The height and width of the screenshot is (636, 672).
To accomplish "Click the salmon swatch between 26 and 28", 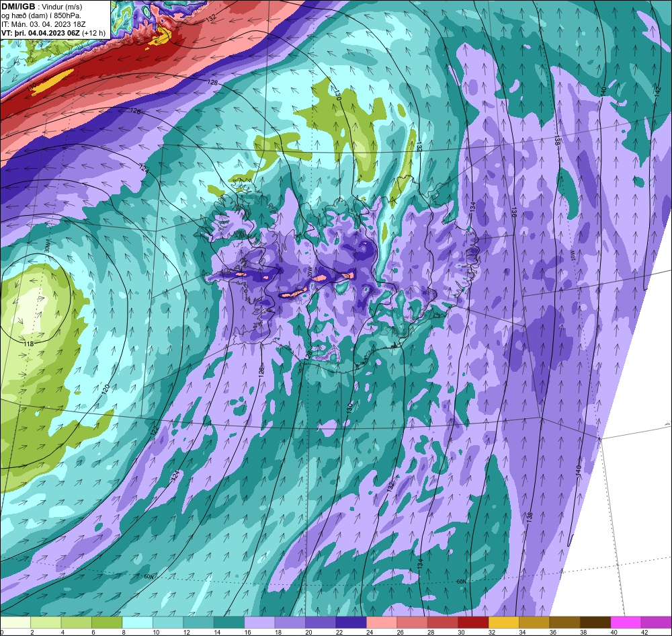I will [412, 623].
